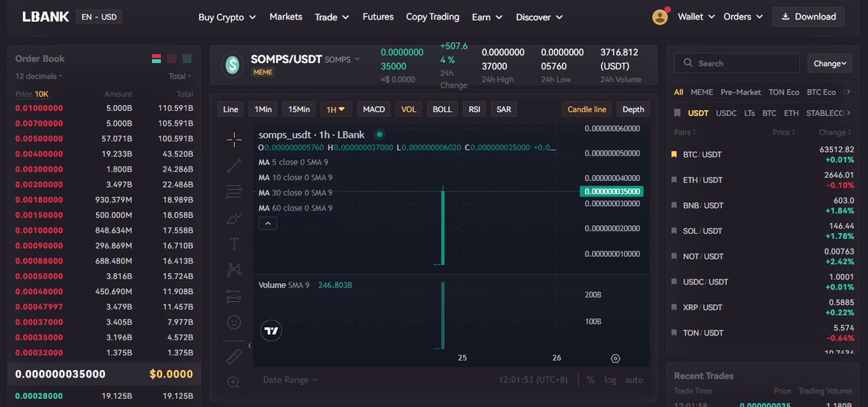The width and height of the screenshot is (868, 407).
Task: Toggle the RSI indicator
Action: (475, 109)
